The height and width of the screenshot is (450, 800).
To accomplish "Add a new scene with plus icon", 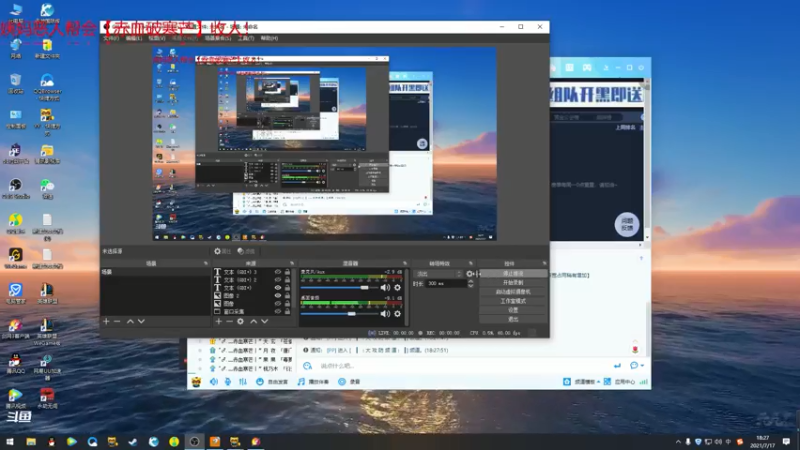I will [106, 321].
